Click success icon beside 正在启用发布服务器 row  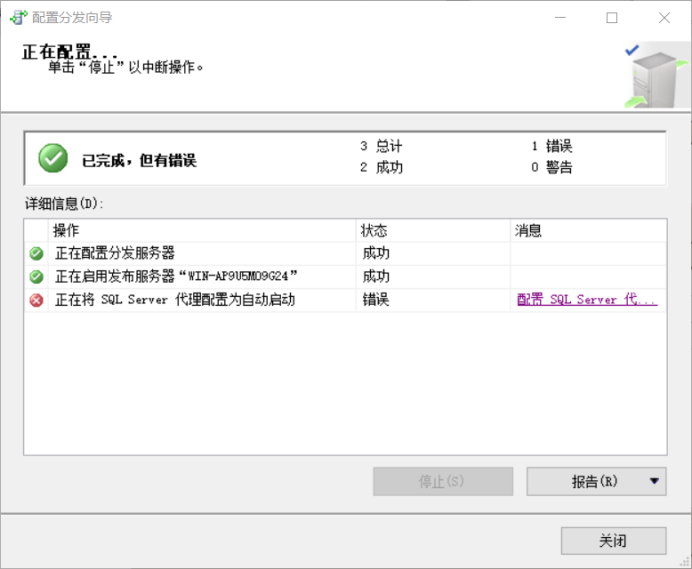37,277
